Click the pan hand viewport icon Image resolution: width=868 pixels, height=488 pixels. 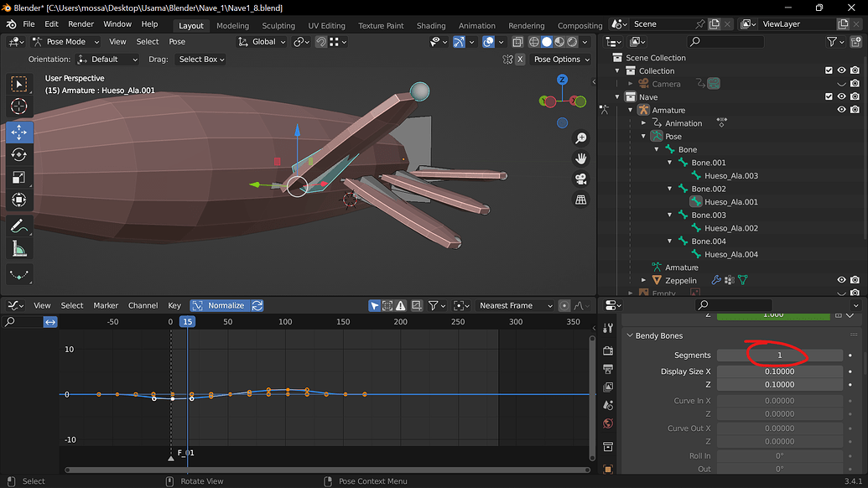pyautogui.click(x=580, y=158)
